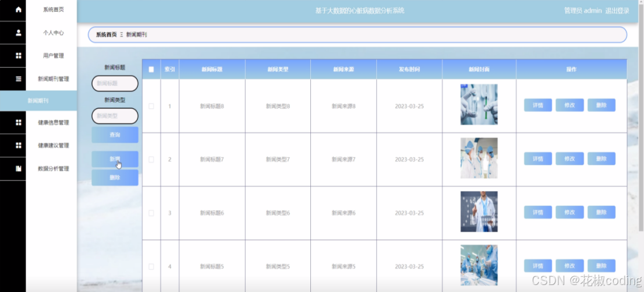Image resolution: width=644 pixels, height=292 pixels.
Task: Click 修改 for 新闻标题8 row
Action: 569,105
